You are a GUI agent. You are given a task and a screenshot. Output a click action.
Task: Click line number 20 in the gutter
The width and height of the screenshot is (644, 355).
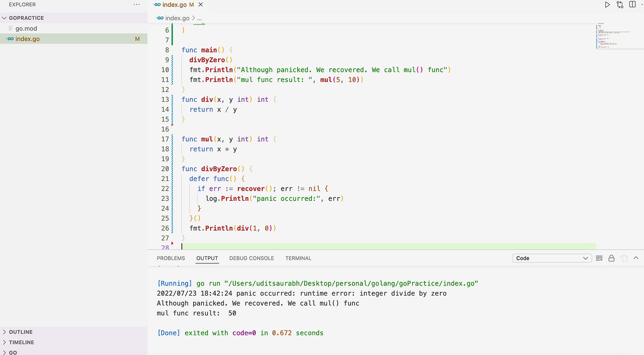(x=165, y=169)
